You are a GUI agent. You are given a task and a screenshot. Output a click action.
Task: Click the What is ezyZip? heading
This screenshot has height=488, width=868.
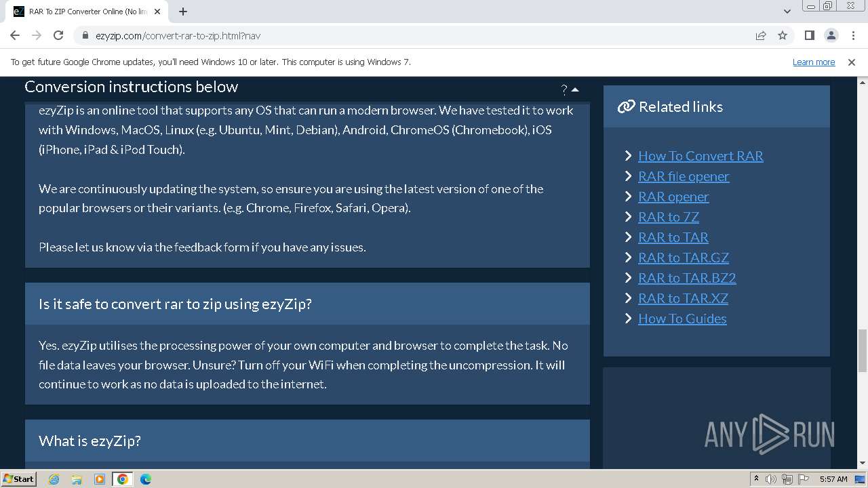coord(90,441)
